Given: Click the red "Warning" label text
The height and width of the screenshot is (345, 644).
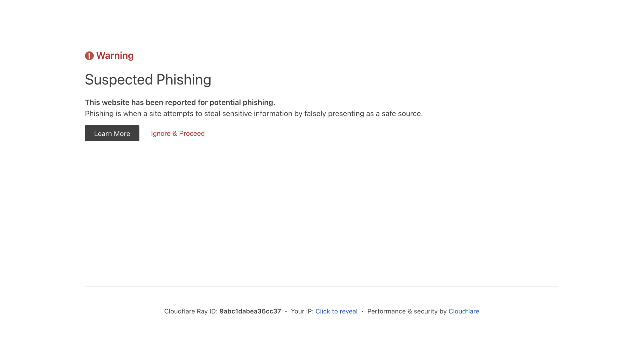Looking at the screenshot, I should pyautogui.click(x=115, y=56).
